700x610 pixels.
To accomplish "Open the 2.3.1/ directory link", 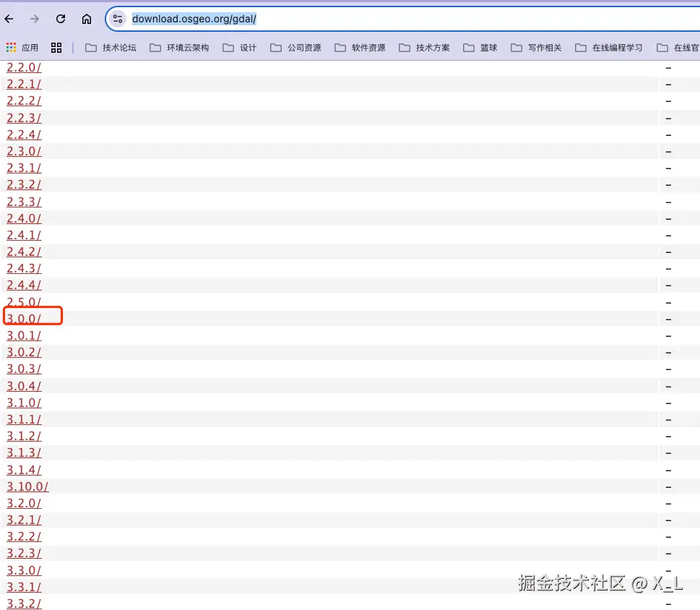I will [24, 168].
